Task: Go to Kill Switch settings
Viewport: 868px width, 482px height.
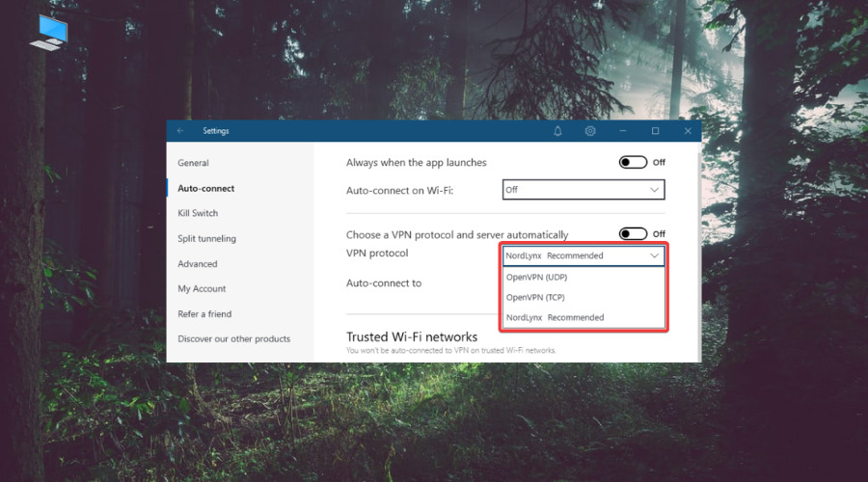Action: click(x=198, y=213)
